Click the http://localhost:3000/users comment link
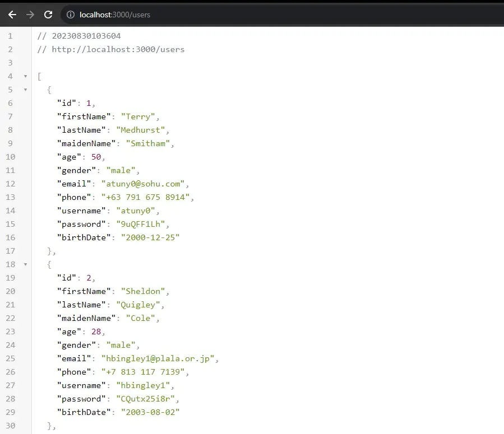Screen dimensions: 504x434 point(111,49)
